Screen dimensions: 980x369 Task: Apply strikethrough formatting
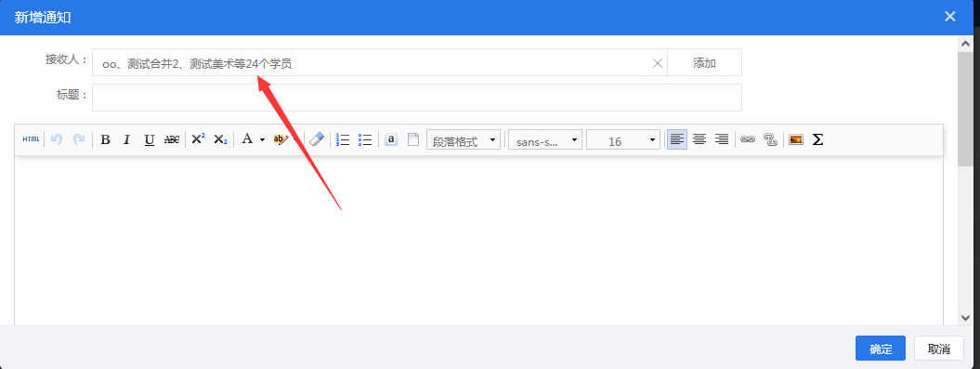(171, 139)
